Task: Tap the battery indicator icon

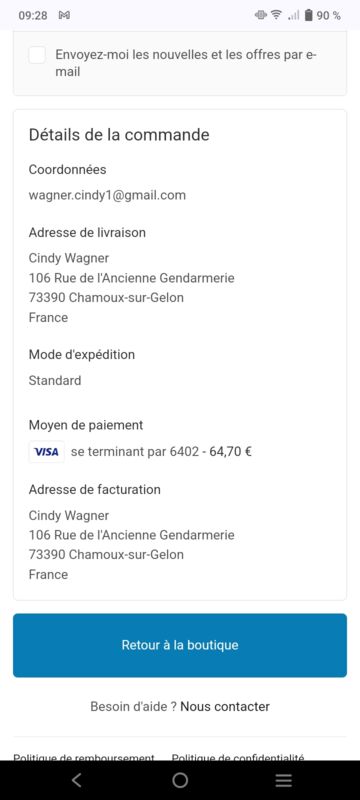Action: click(x=308, y=15)
